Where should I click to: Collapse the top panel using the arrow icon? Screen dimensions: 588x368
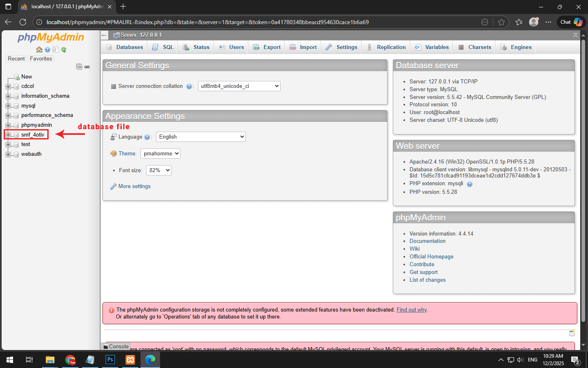click(575, 35)
